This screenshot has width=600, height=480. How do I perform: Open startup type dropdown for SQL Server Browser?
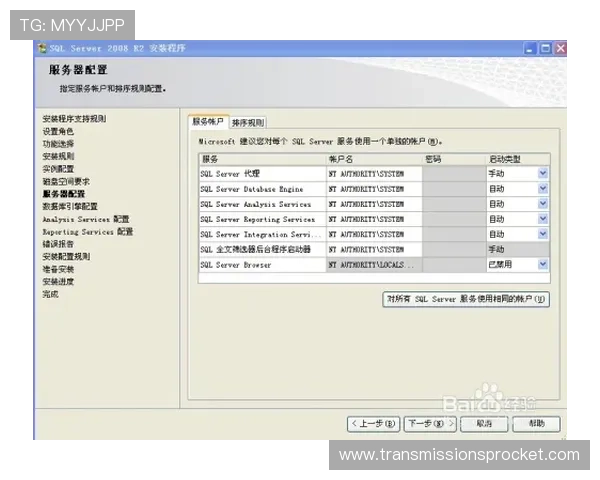543,264
